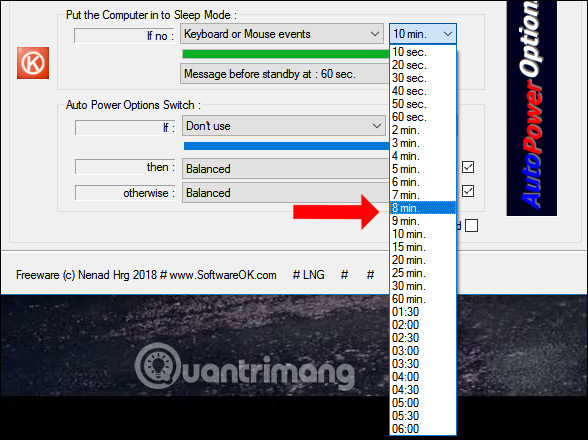
Task: Click Message before standby at 60 sec. button
Action: [285, 74]
